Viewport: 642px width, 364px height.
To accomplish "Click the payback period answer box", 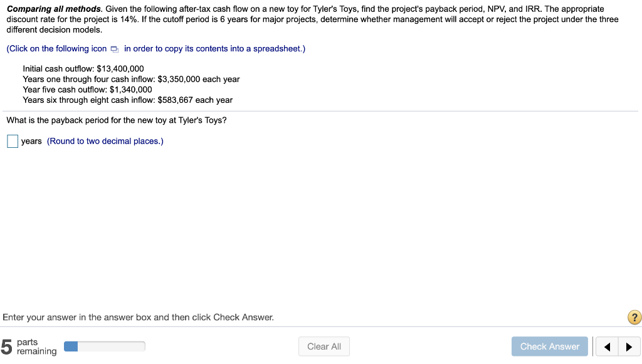I will [12, 141].
